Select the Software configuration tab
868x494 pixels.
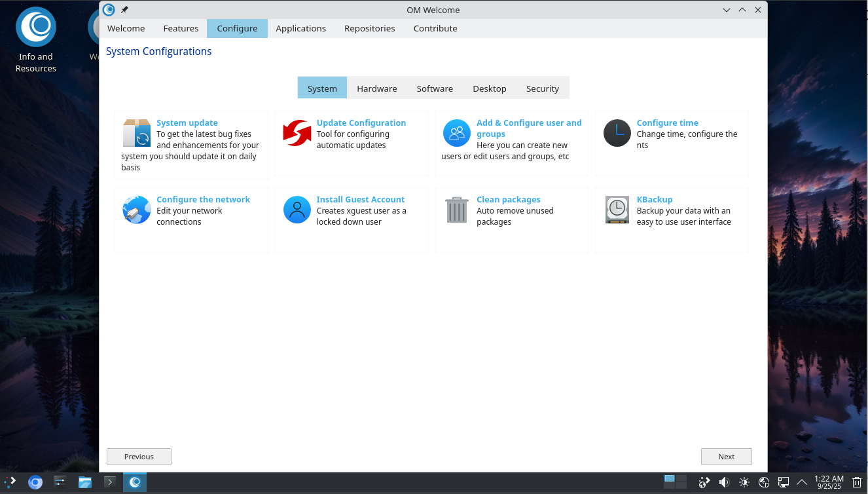(x=435, y=88)
